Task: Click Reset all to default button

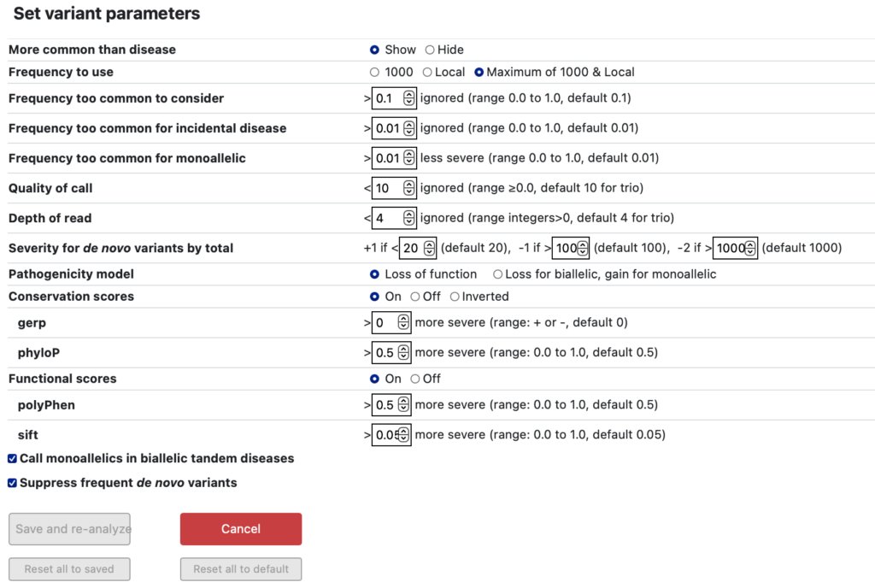Action: tap(241, 569)
